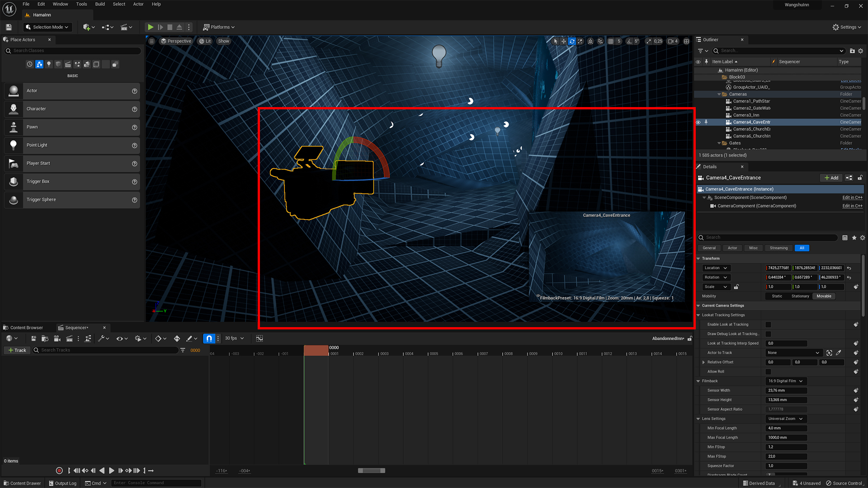Viewport: 868px width, 488px height.
Task: Open the Build menu
Action: 100,4
